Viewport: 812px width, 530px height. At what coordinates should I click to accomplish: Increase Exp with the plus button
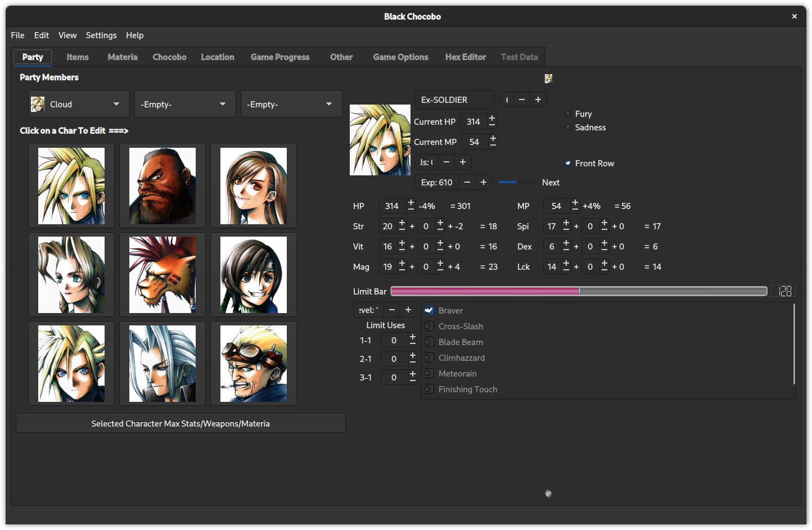pos(484,182)
